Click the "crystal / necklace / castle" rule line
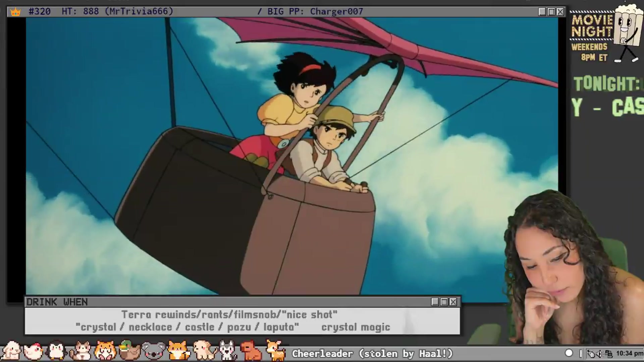 pos(187,327)
